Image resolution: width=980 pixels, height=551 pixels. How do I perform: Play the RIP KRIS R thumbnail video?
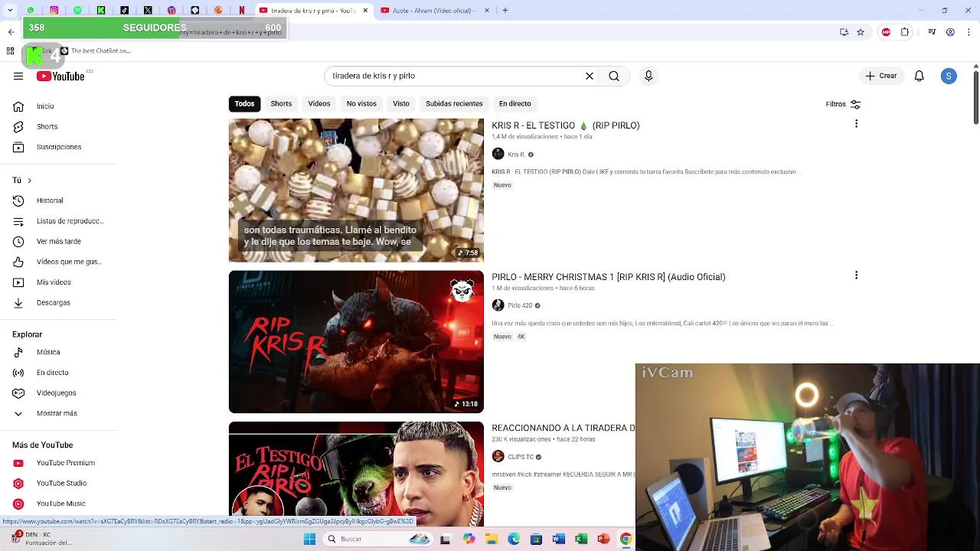point(356,341)
